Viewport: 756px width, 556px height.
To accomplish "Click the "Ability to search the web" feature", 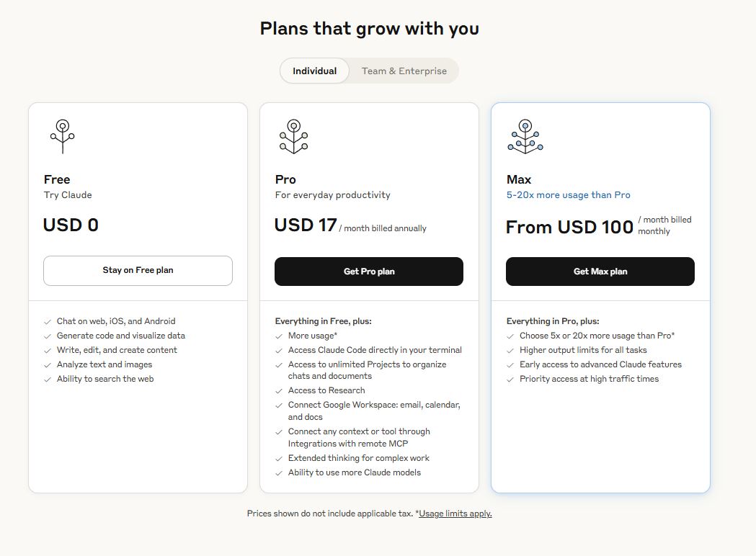I will [106, 379].
